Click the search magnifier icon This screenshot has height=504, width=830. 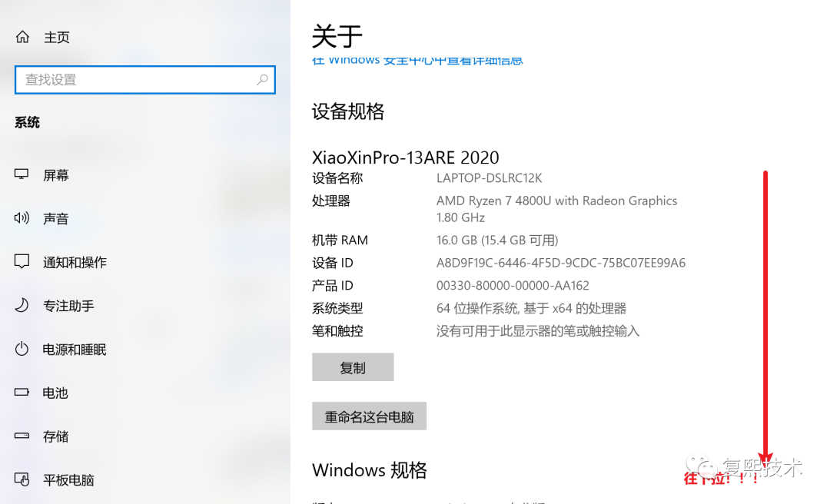[x=262, y=80]
